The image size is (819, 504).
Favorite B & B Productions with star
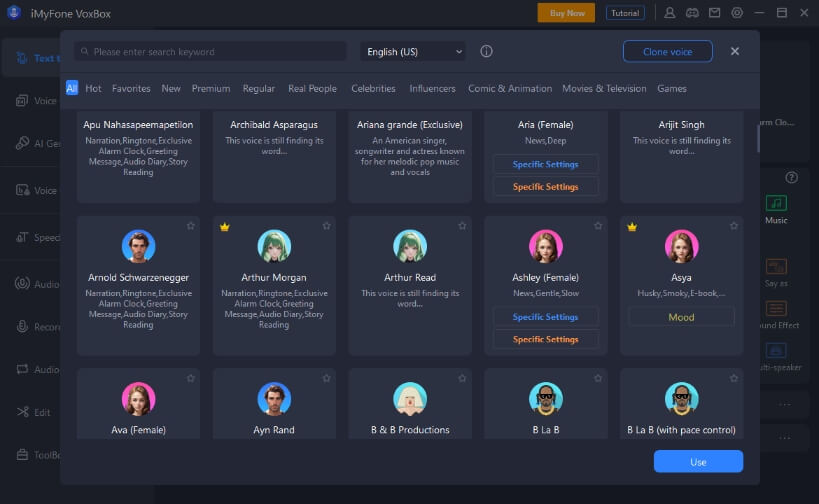pos(462,378)
